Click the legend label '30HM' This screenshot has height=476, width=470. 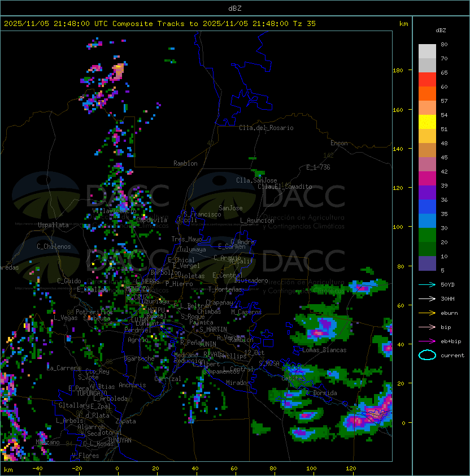coord(447,298)
